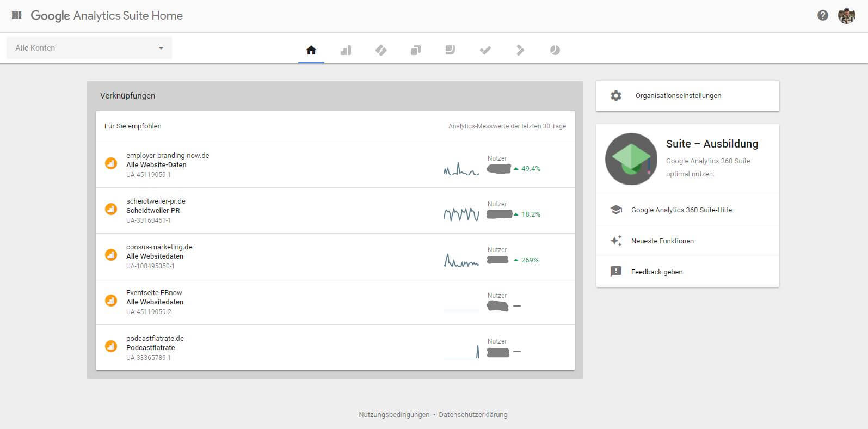Switch to the Audience Center pie tab icon
868x429 pixels.
[555, 50]
